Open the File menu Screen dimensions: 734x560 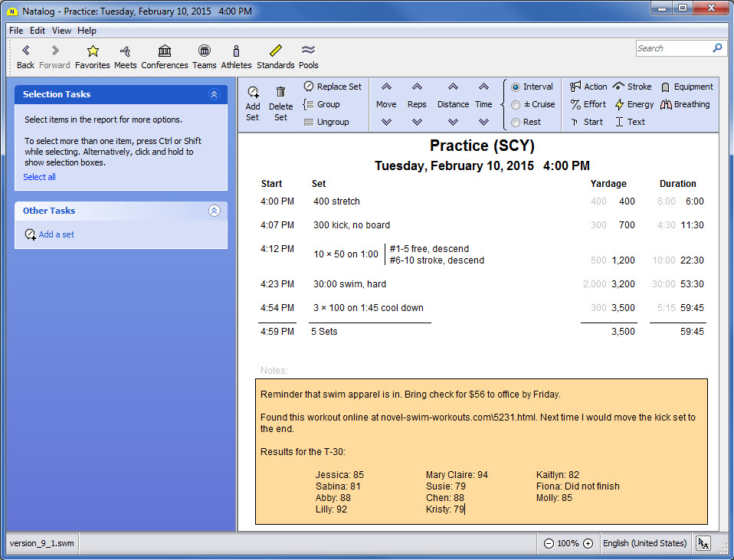(16, 31)
